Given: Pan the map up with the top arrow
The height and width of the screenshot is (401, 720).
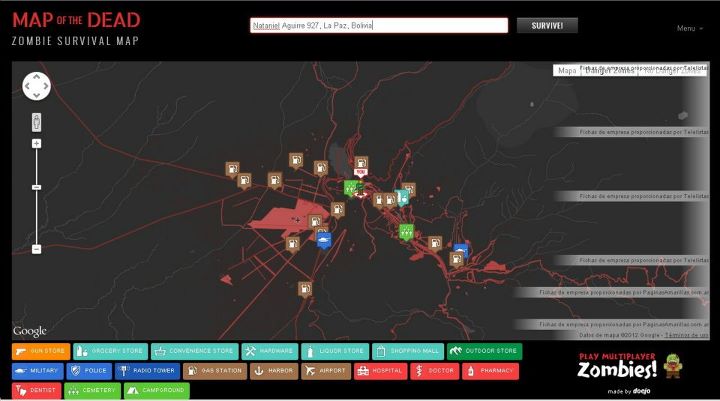Looking at the screenshot, I should tap(36, 77).
